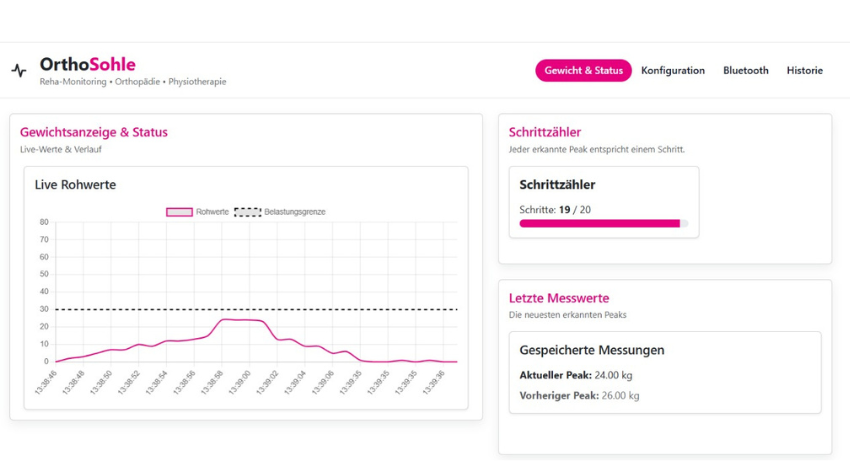Click the Gespeicherte Messungen card heading
This screenshot has width=850, height=475.
(591, 350)
